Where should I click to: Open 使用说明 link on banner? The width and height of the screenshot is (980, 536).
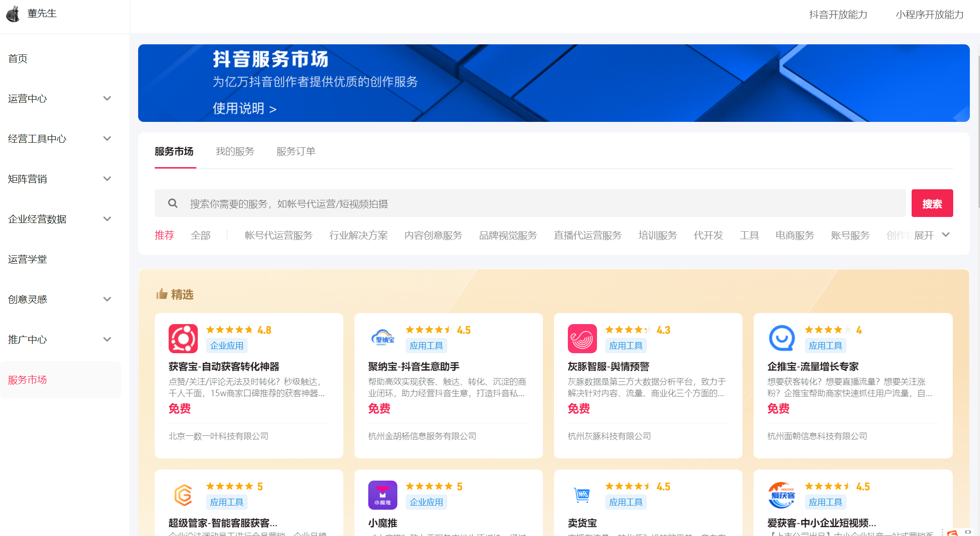coord(244,108)
